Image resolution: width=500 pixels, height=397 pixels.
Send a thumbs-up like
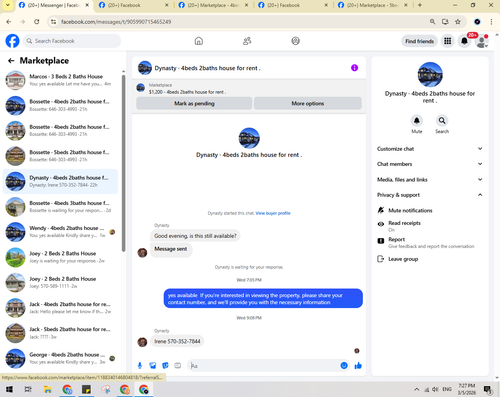(x=358, y=366)
